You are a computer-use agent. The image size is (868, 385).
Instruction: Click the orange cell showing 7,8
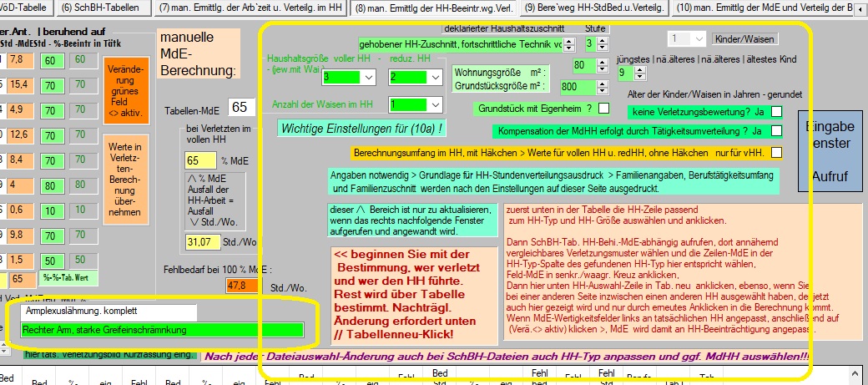click(x=21, y=60)
